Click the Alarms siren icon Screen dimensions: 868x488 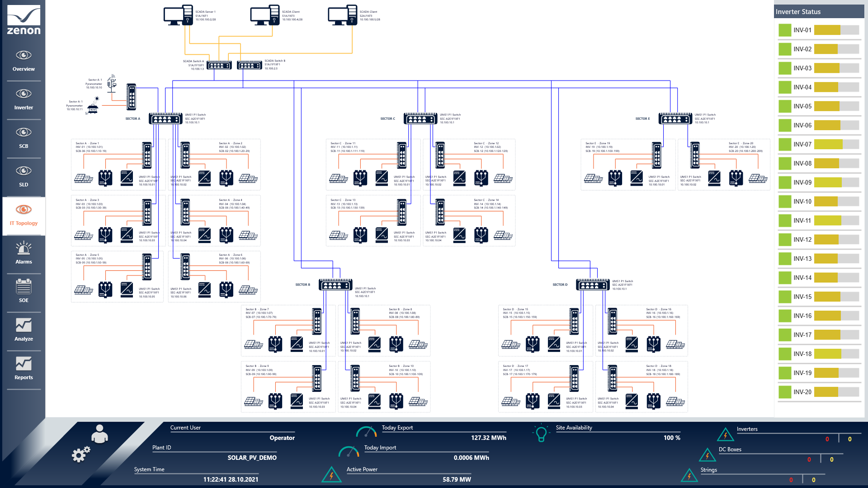24,248
